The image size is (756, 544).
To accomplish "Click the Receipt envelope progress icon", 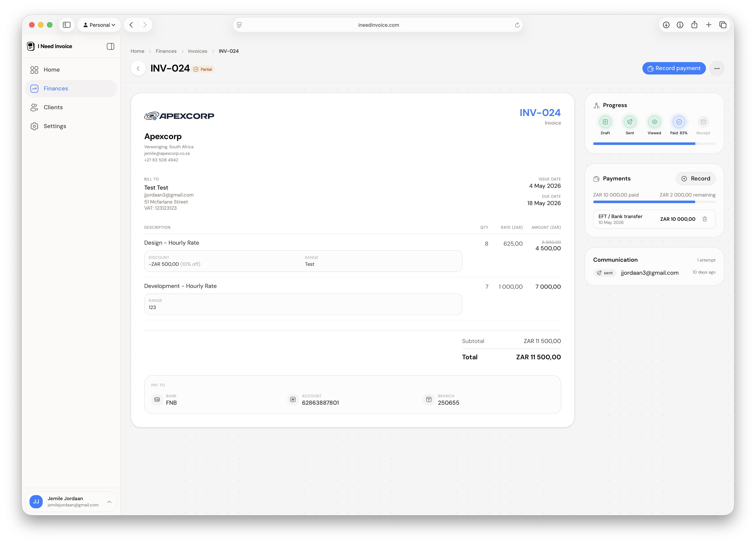I will (x=703, y=122).
